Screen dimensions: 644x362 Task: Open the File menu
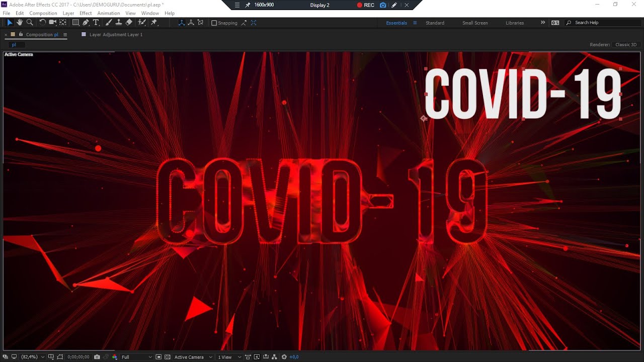[x=7, y=13]
